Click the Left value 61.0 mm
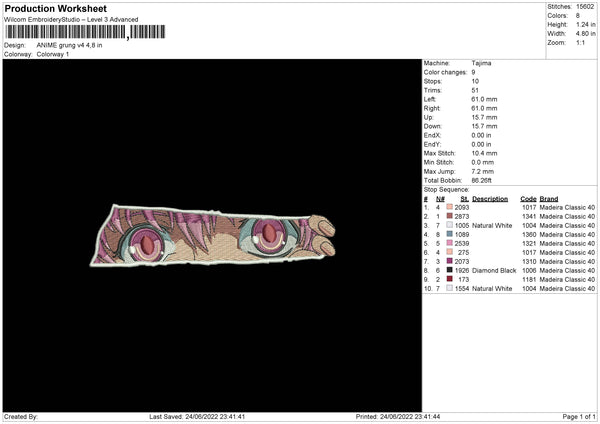 (x=484, y=99)
